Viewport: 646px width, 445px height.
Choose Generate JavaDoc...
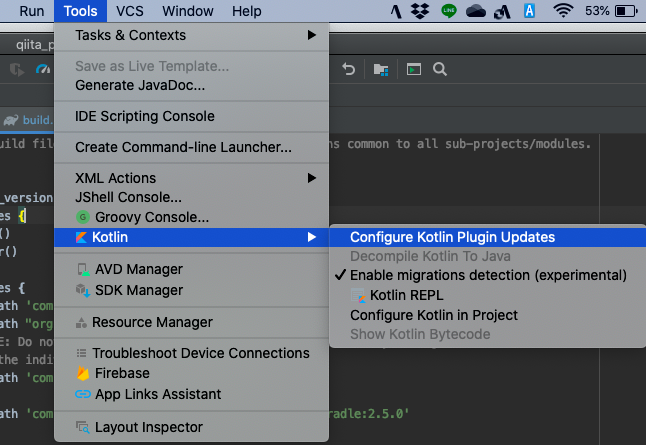tap(192, 85)
